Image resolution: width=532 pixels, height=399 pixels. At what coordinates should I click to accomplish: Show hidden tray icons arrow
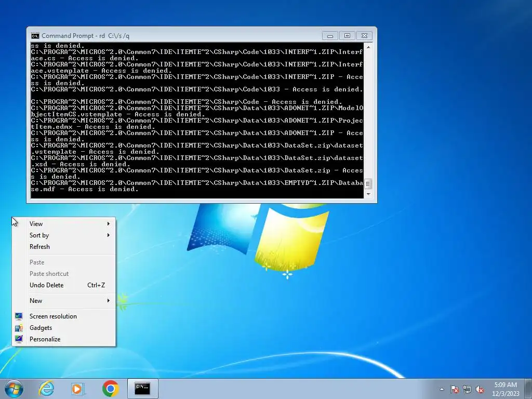click(442, 389)
